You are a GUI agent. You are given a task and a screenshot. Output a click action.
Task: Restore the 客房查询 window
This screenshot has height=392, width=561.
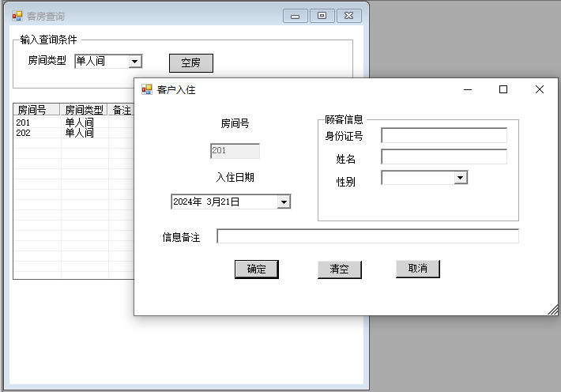tap(322, 16)
